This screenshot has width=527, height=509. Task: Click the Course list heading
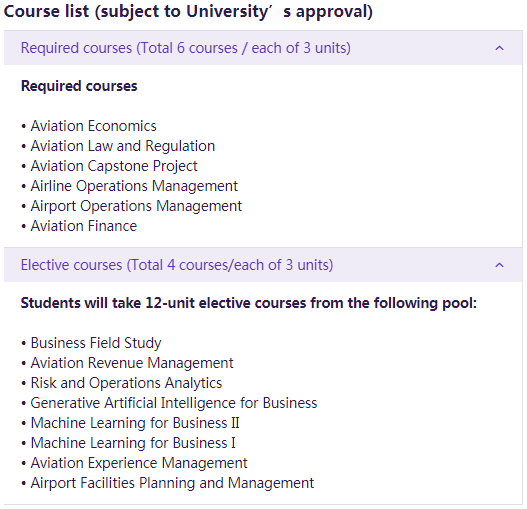click(x=188, y=12)
